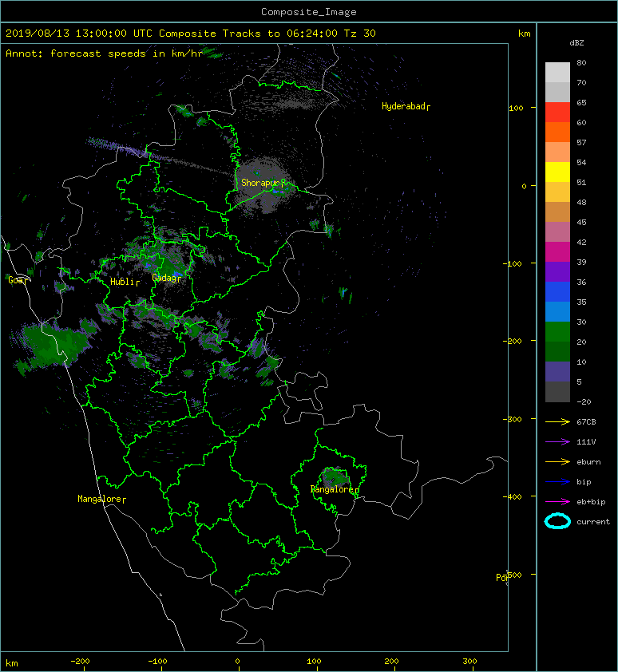The image size is (618, 672).
Task: Click the cyan ellipse for current storm legend
Action: click(x=557, y=522)
